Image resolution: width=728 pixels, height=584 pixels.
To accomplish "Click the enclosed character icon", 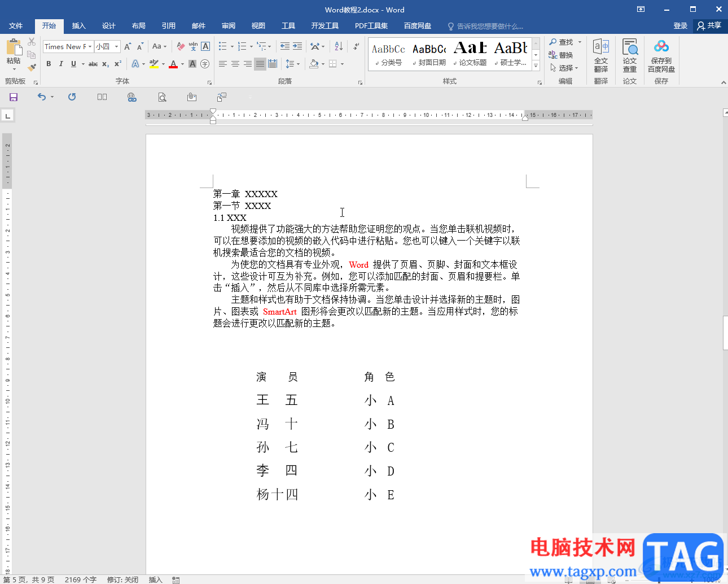I will (205, 64).
